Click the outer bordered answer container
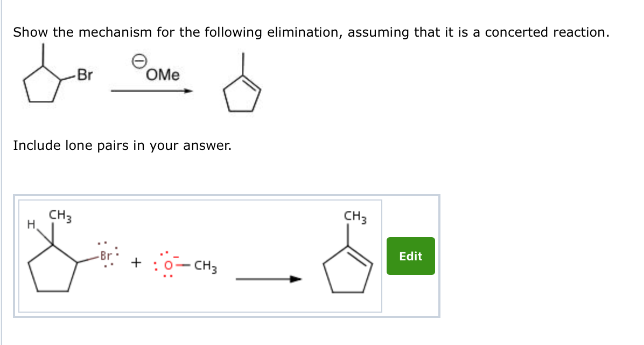Viewport: 644px width, 345px height. point(226,257)
